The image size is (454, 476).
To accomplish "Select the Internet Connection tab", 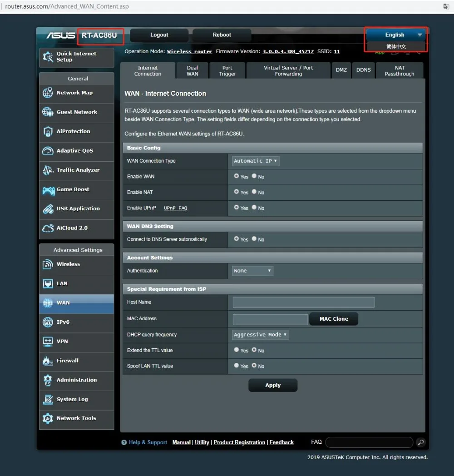I will click(x=148, y=71).
